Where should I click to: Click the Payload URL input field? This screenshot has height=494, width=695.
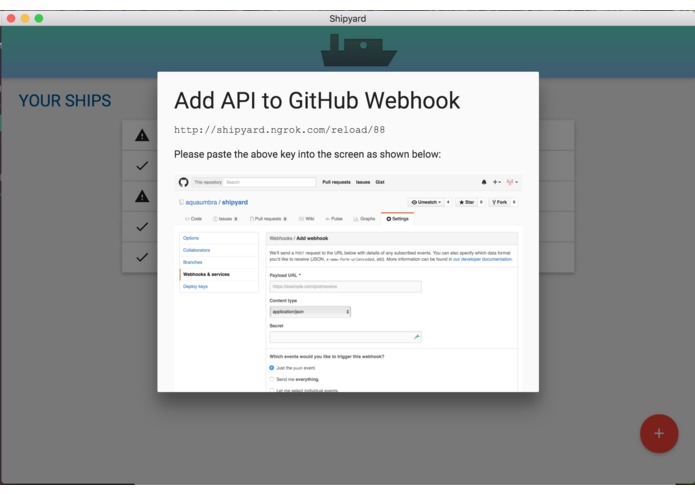(x=345, y=287)
